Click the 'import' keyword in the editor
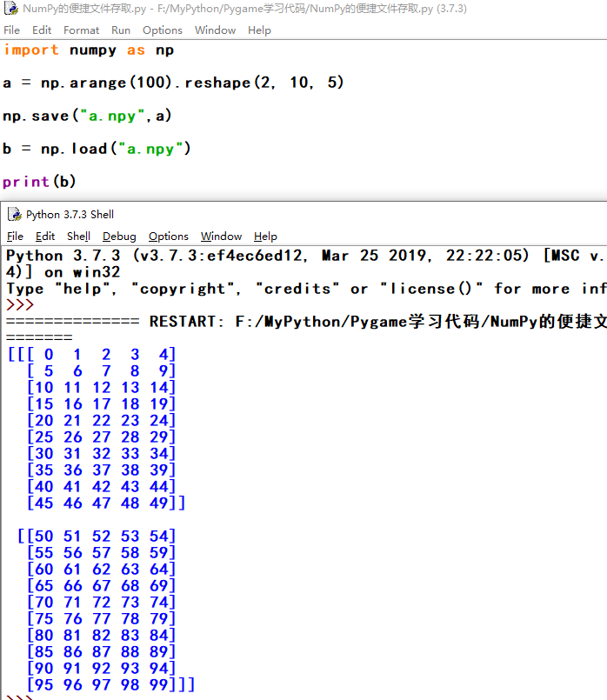Screen dimensions: 607x700 point(31,50)
